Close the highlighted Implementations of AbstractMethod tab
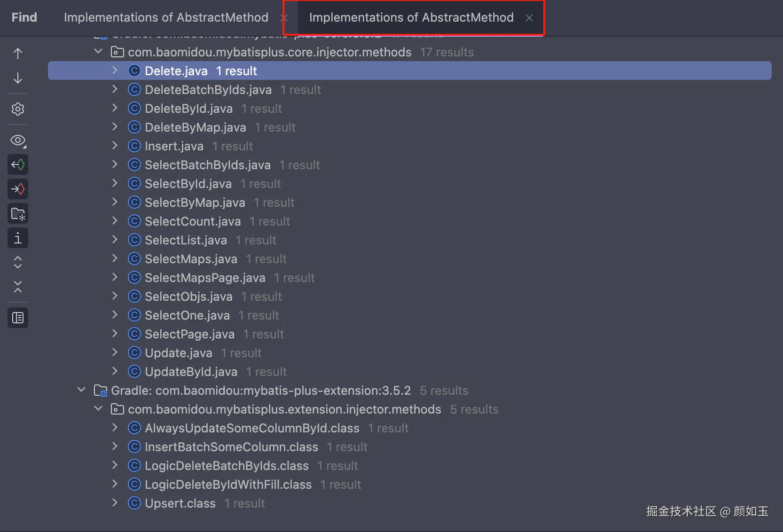Viewport: 783px width, 532px height. pos(529,18)
